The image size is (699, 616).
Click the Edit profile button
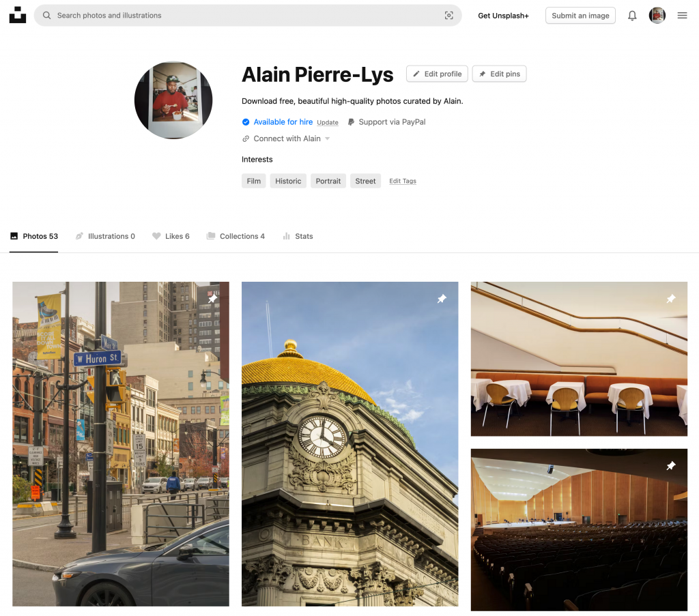tap(437, 74)
